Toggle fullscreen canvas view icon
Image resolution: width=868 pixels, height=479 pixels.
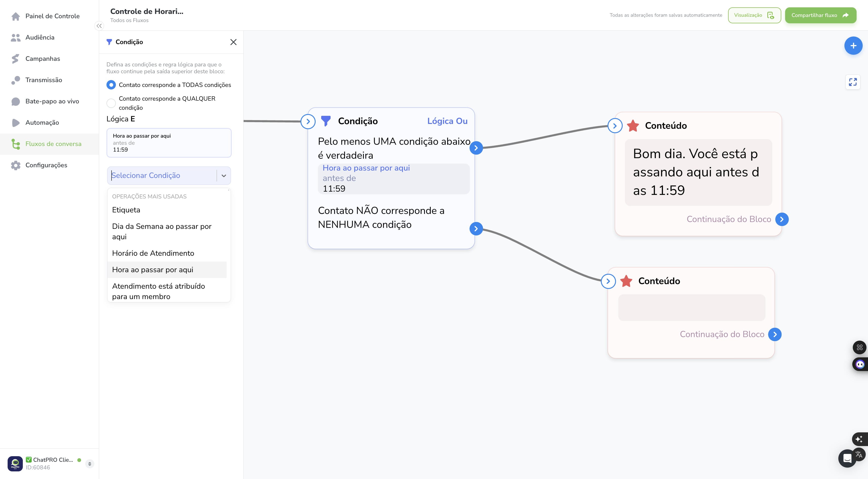click(853, 82)
